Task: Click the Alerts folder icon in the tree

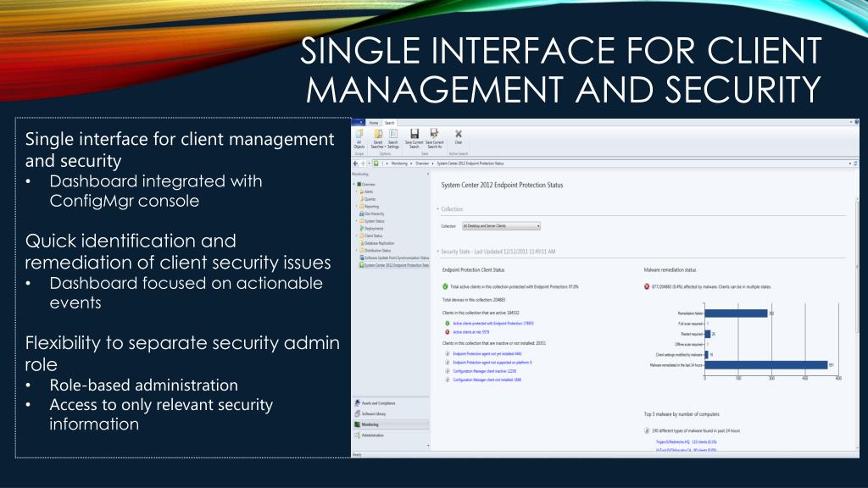Action: 361,191
